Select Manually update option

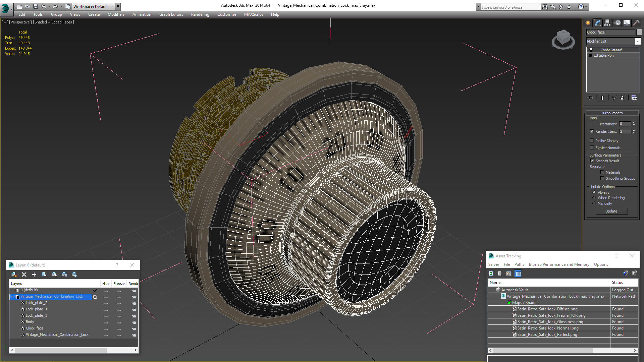point(594,203)
